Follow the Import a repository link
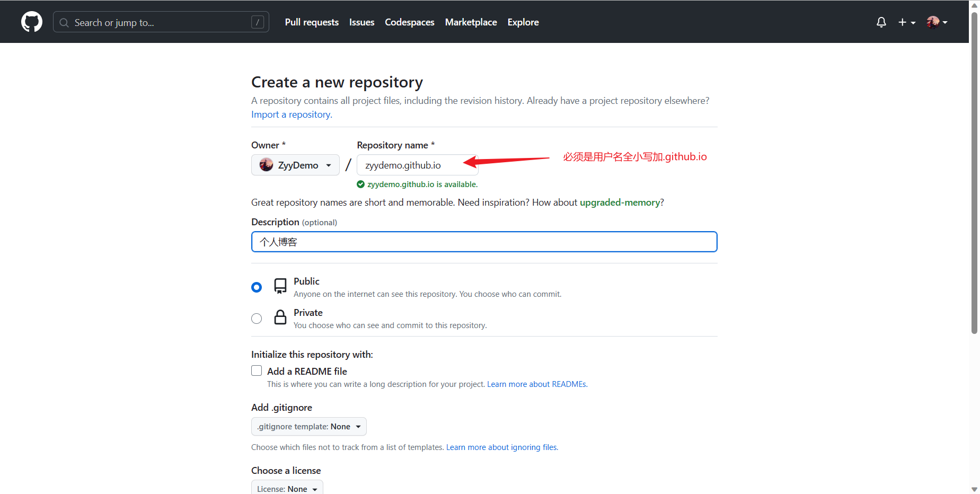Image resolution: width=980 pixels, height=494 pixels. click(x=292, y=114)
